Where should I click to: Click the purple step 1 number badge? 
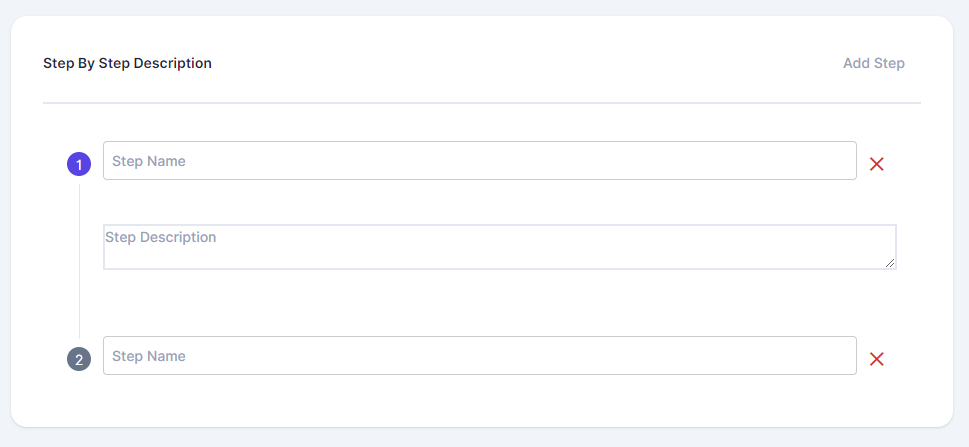tap(79, 164)
